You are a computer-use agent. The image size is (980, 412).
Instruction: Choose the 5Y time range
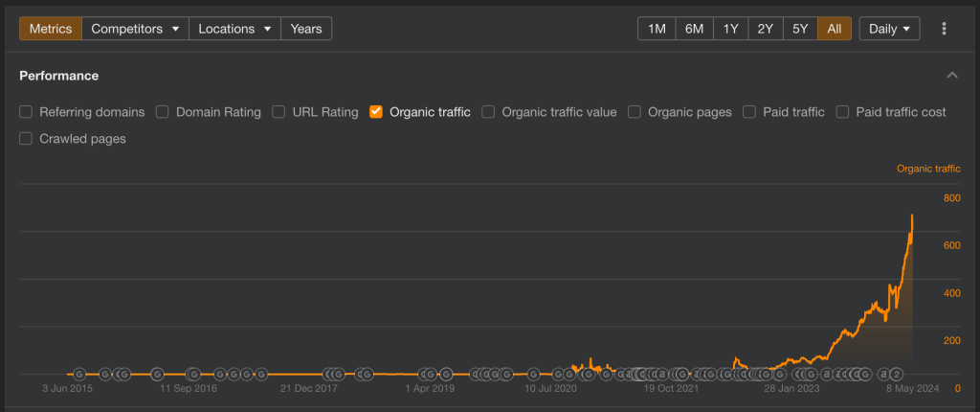point(800,29)
